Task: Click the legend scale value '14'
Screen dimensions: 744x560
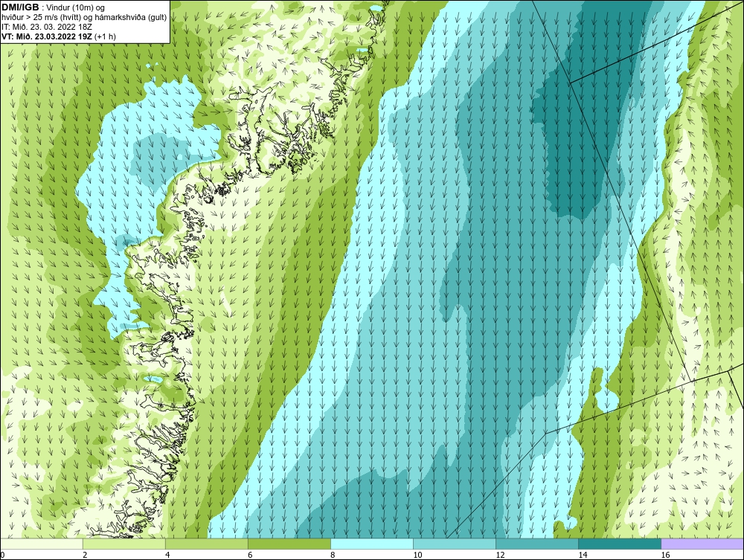Action: 583,555
